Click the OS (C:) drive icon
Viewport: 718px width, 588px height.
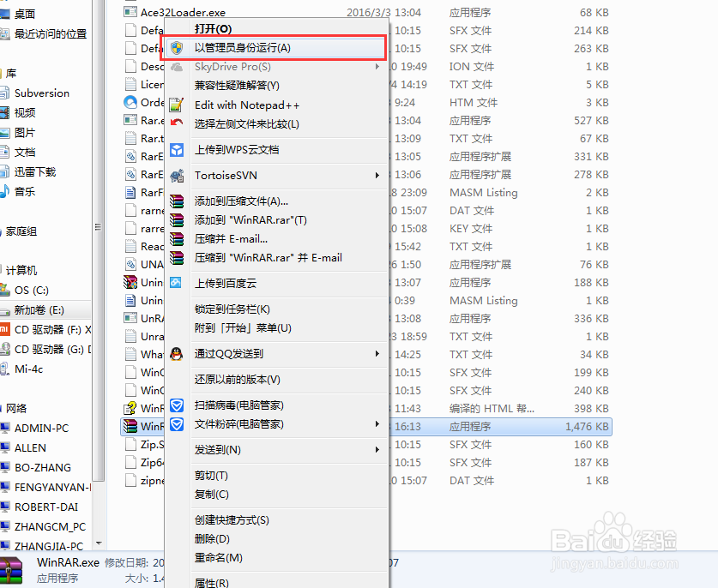pos(4,290)
